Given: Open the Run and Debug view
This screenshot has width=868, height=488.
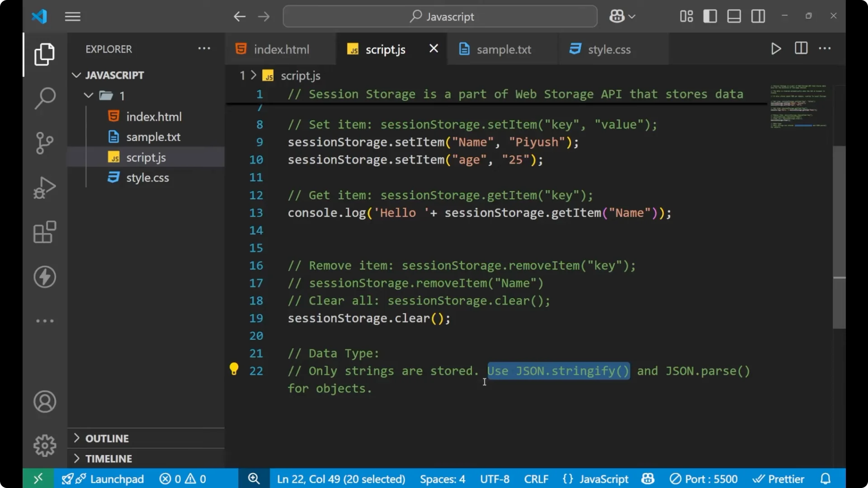Looking at the screenshot, I should (44, 187).
